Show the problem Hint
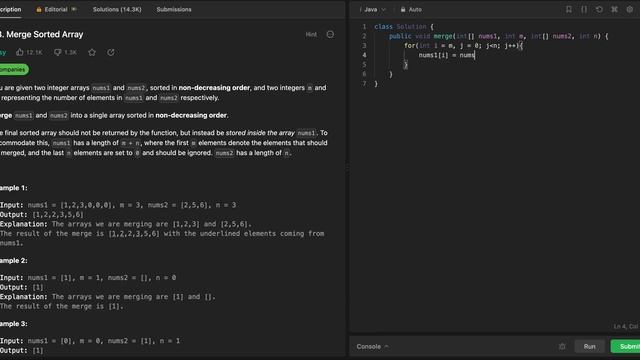This screenshot has height=360, width=640. [x=311, y=35]
